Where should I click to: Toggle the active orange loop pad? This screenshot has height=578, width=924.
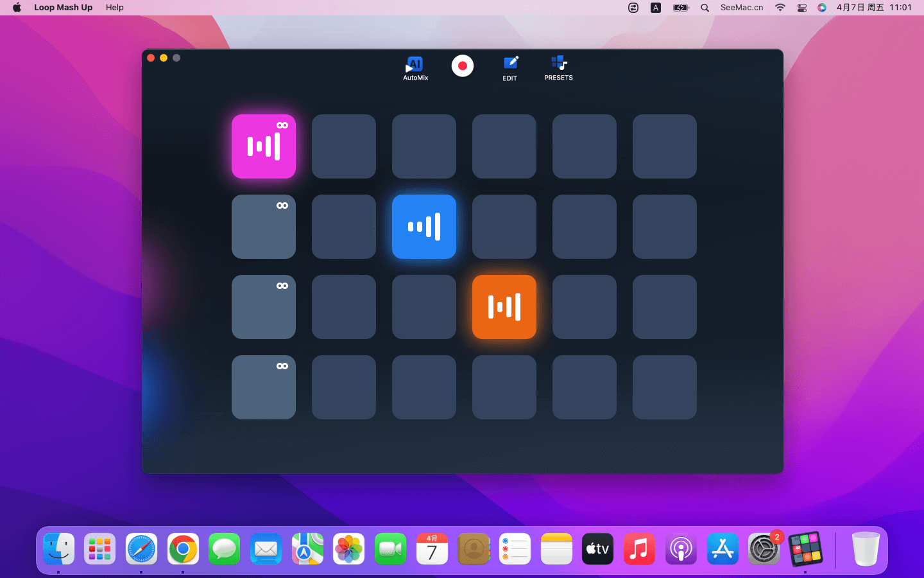tap(504, 307)
